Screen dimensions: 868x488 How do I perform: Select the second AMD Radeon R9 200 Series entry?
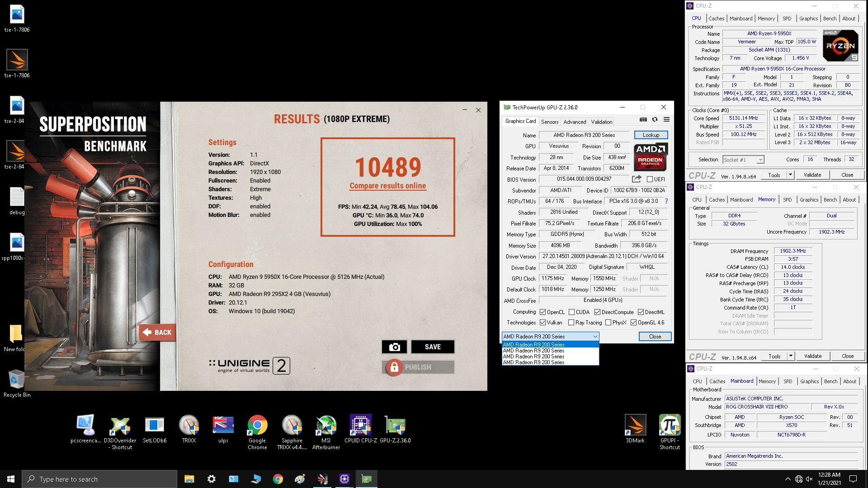pyautogui.click(x=550, y=351)
